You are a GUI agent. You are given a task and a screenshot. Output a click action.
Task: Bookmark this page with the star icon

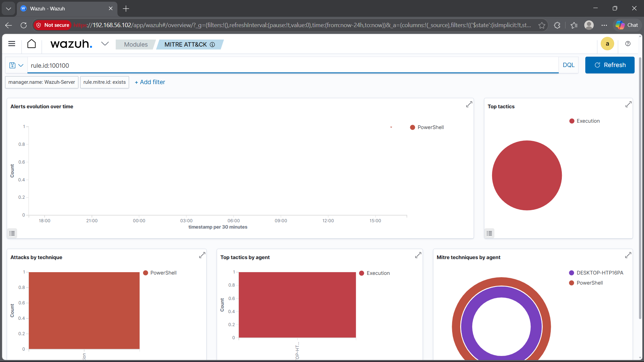542,25
